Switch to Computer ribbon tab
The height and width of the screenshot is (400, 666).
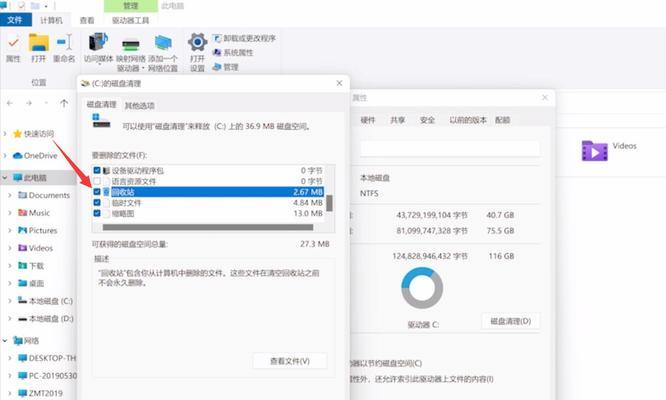(x=51, y=20)
